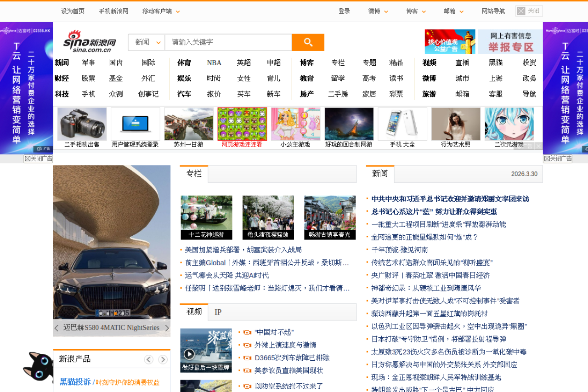This screenshot has height=392, width=588.
Task: Click the Sina logo
Action: (90, 41)
